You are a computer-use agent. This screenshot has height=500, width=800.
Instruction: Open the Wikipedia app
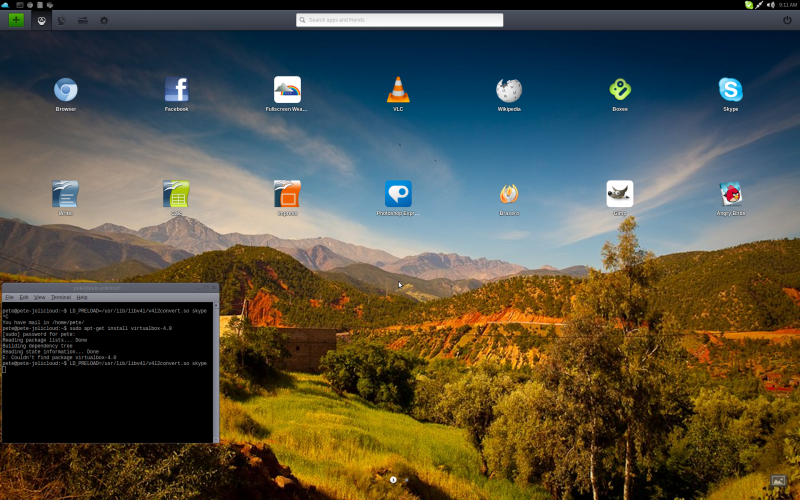point(509,90)
